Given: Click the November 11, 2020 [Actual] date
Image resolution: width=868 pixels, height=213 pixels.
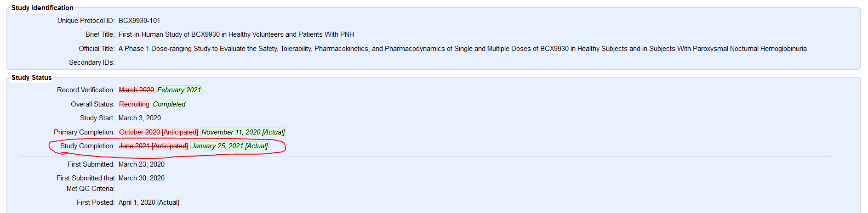Looking at the screenshot, I should [x=243, y=132].
